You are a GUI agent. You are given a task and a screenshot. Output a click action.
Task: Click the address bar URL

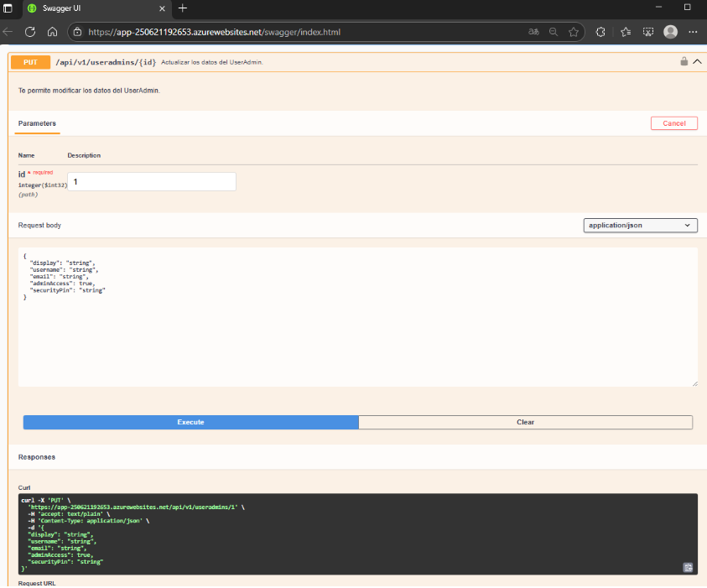click(x=214, y=32)
